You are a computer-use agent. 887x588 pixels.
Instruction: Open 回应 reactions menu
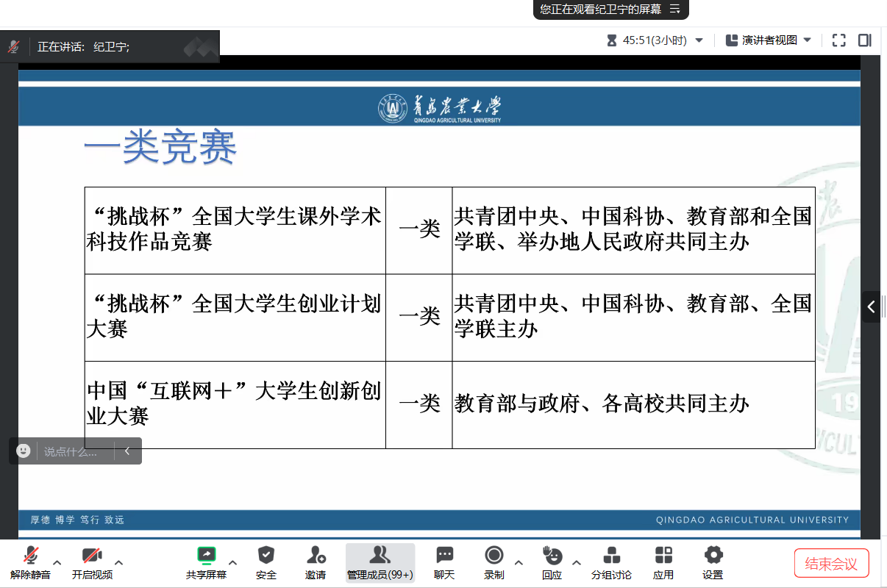pos(552,562)
